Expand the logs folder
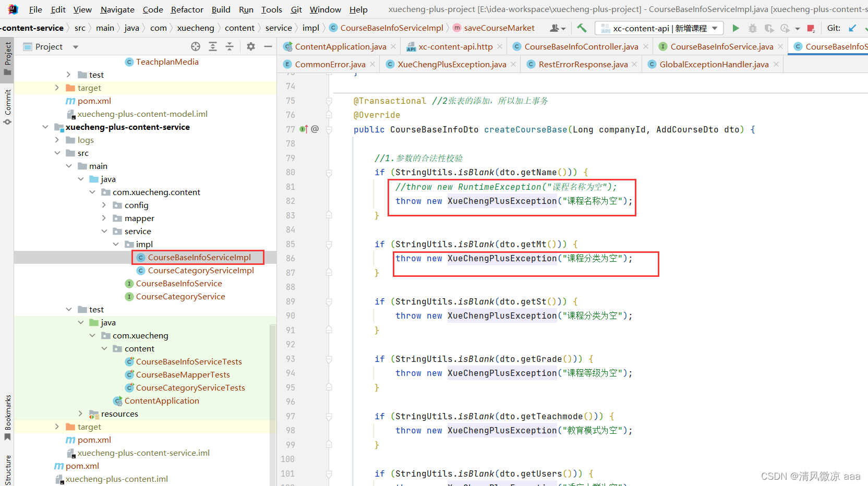This screenshot has width=868, height=486. (57, 140)
